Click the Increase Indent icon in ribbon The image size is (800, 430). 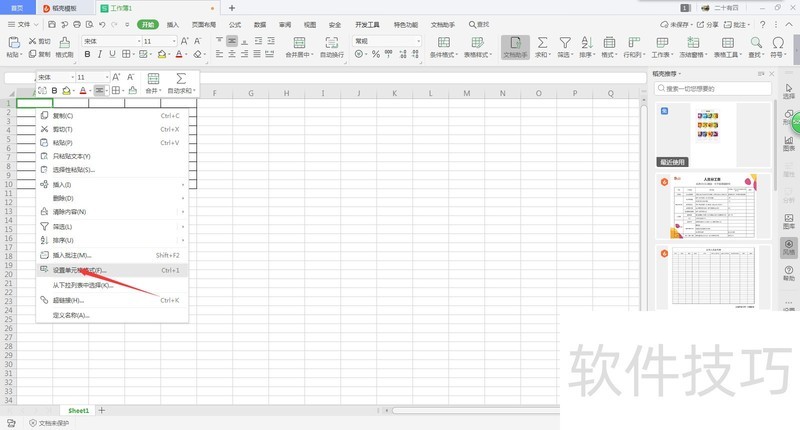click(270, 41)
